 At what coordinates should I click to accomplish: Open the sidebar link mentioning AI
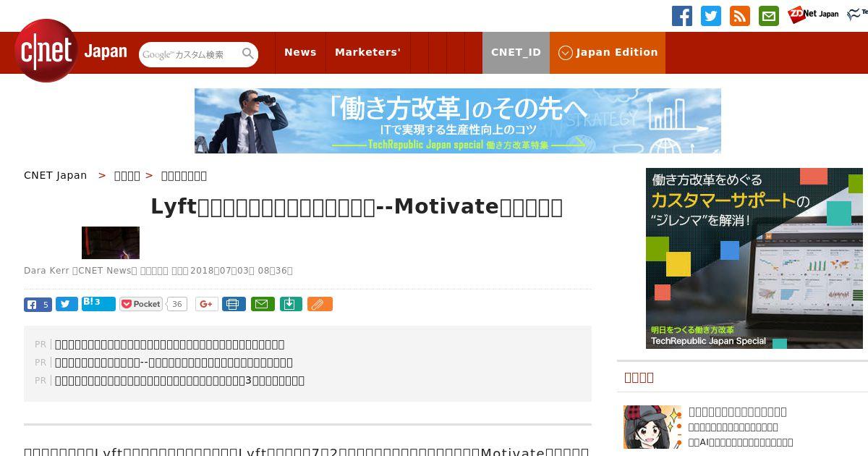click(741, 442)
